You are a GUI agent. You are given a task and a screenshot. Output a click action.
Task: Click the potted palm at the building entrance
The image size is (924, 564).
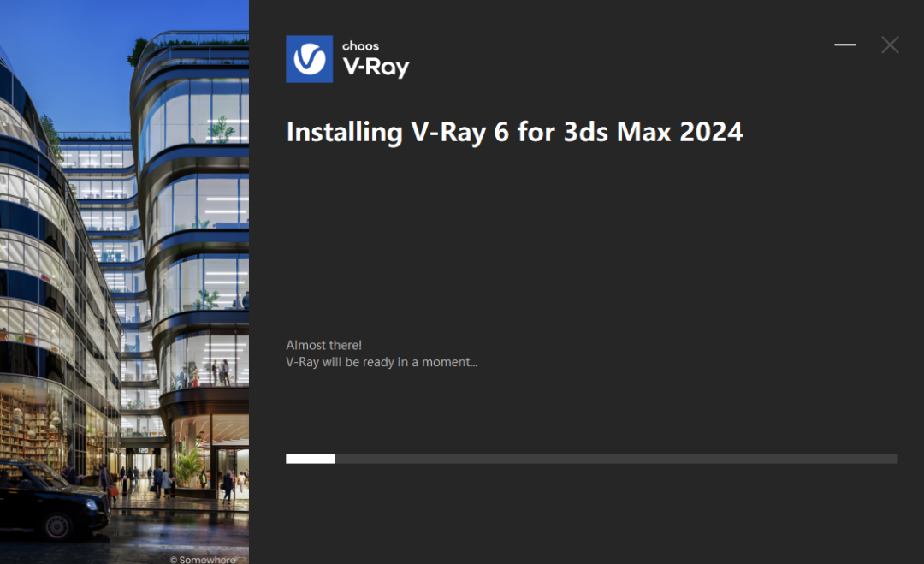[x=187, y=468]
